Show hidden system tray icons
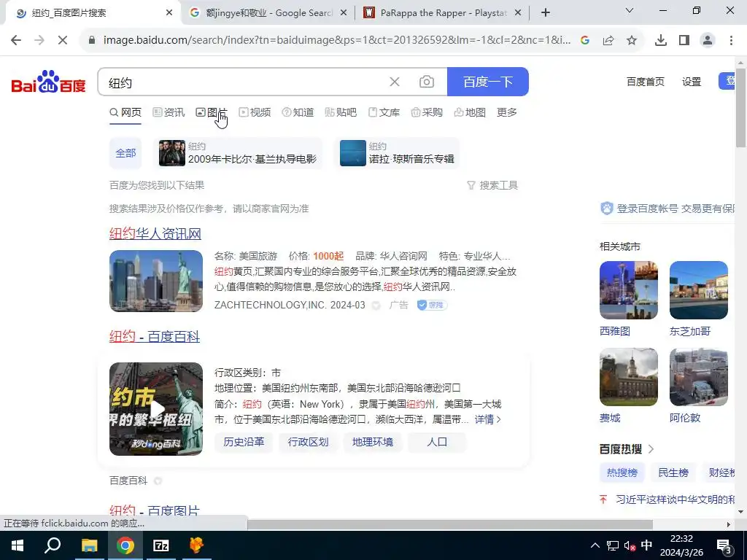The width and height of the screenshot is (747, 560). [x=595, y=545]
